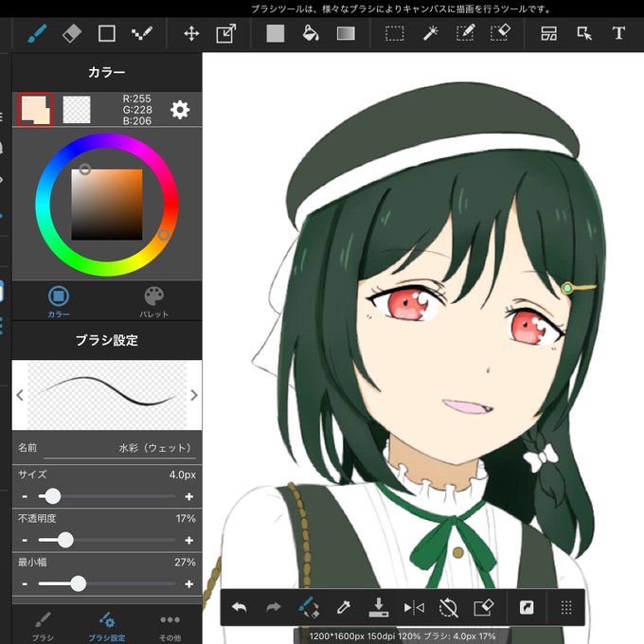644x644 pixels.
Task: Select the Selection Pen tool
Action: click(466, 33)
